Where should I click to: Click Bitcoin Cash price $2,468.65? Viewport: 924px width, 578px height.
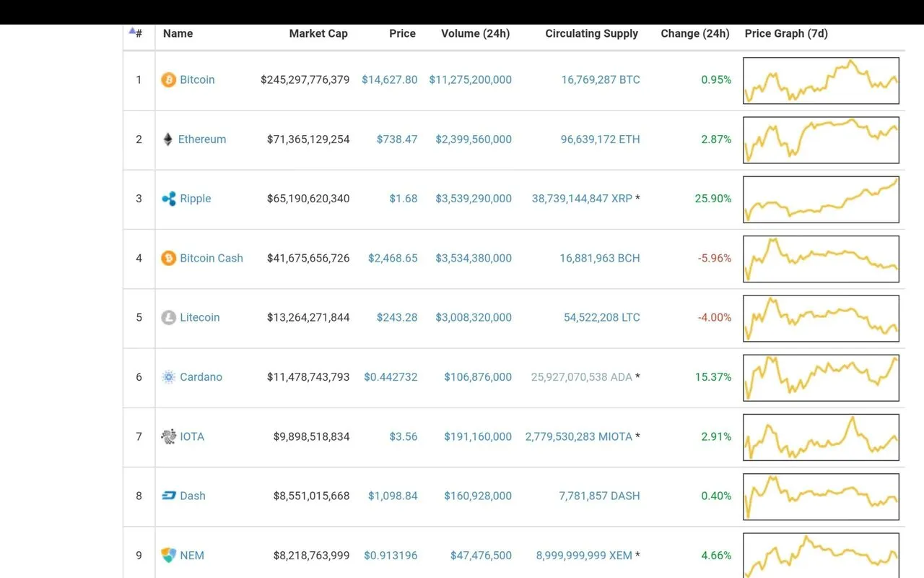pos(393,258)
